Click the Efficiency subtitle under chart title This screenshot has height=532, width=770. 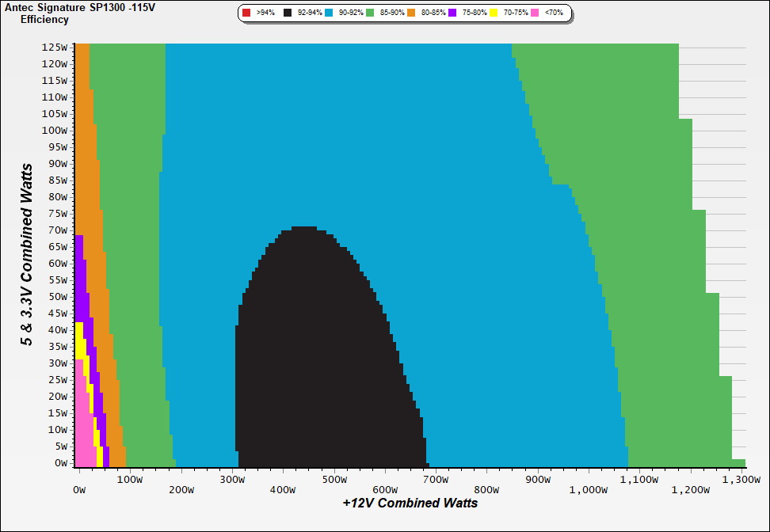tap(44, 19)
